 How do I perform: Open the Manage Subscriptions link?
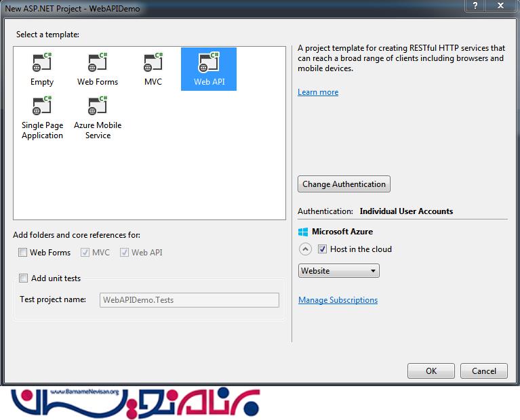338,300
